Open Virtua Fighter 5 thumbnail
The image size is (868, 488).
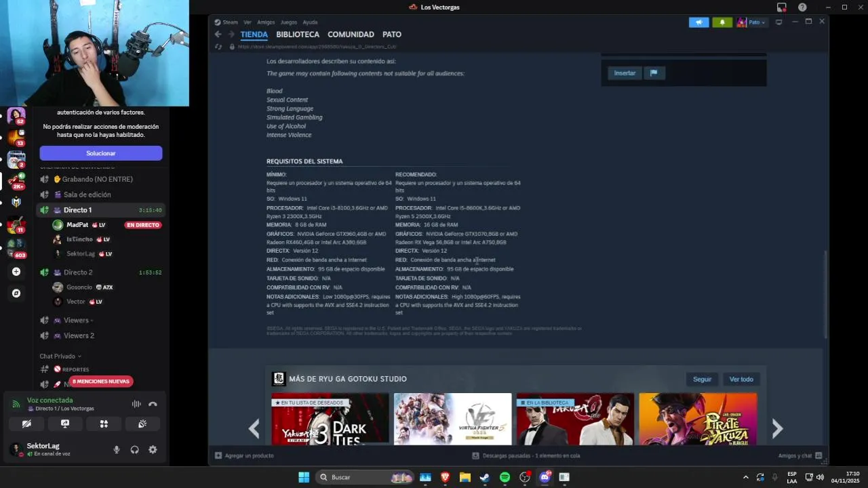coord(453,419)
